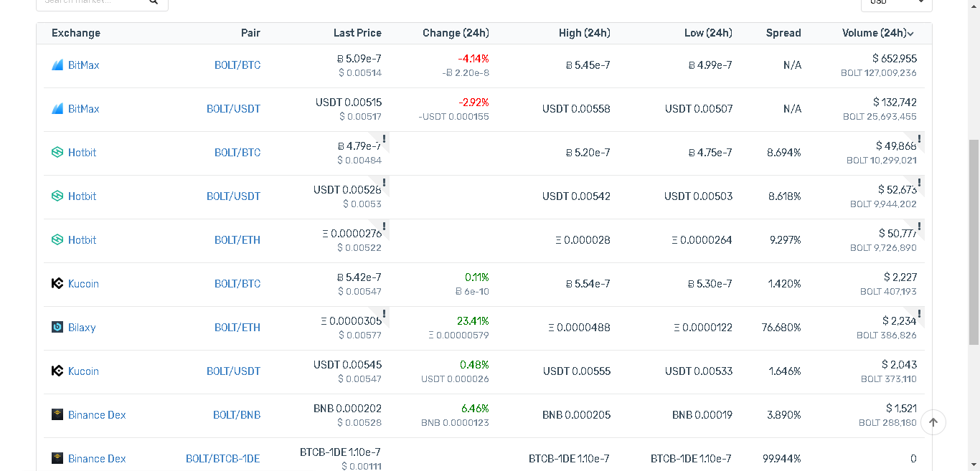Open the USD currency dropdown
Image resolution: width=980 pixels, height=471 pixels.
click(x=896, y=3)
